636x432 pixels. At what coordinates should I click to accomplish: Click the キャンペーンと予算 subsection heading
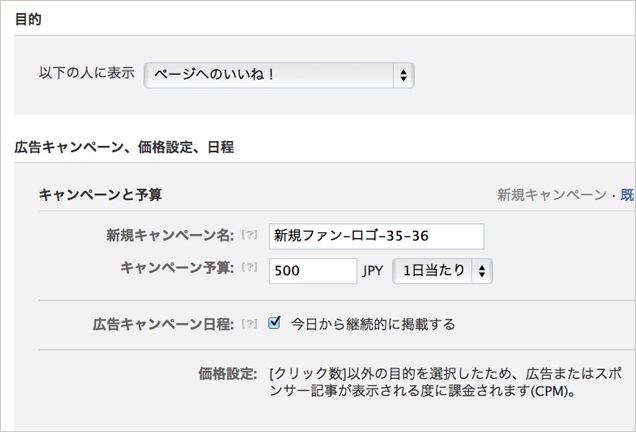[x=100, y=194]
